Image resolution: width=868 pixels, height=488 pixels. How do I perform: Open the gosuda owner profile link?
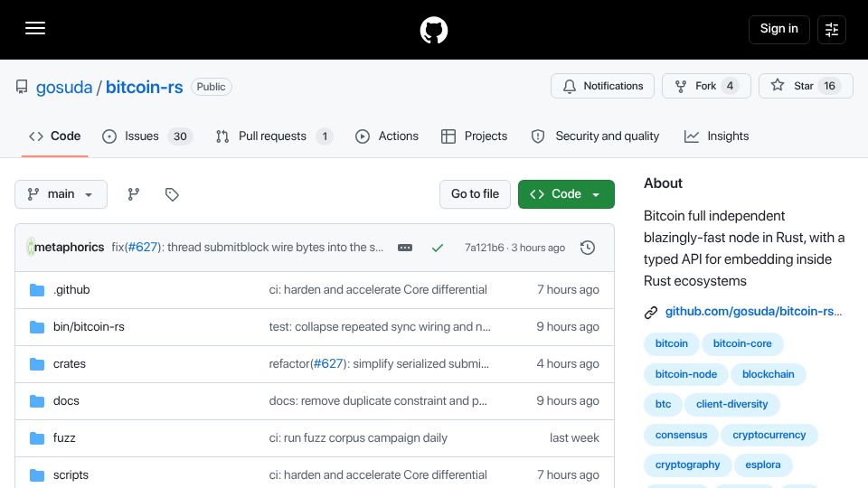64,87
